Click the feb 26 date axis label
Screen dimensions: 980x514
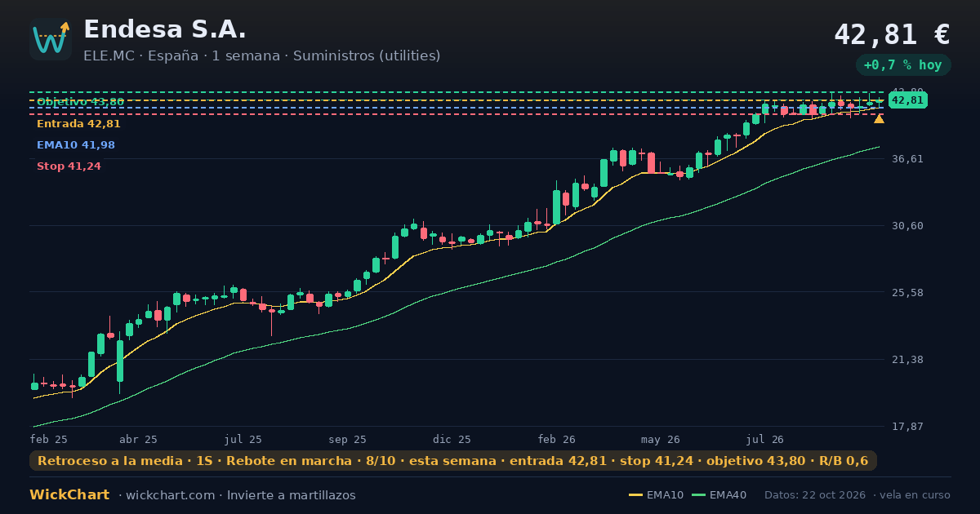click(557, 440)
